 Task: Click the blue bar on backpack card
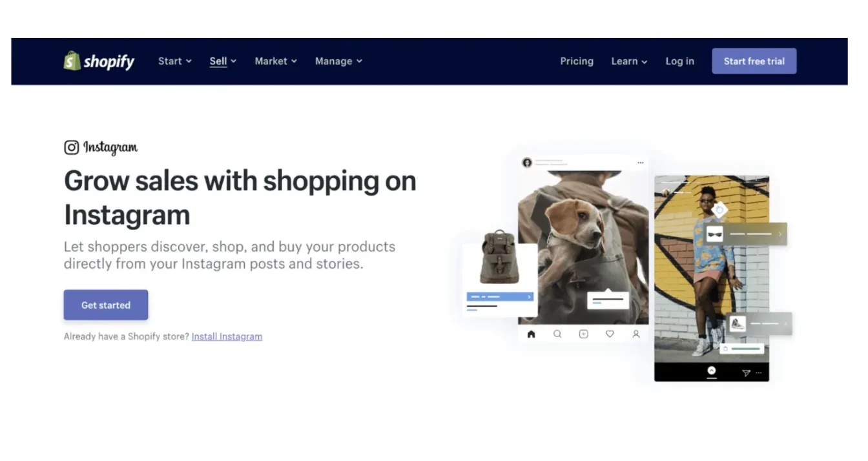pos(499,297)
